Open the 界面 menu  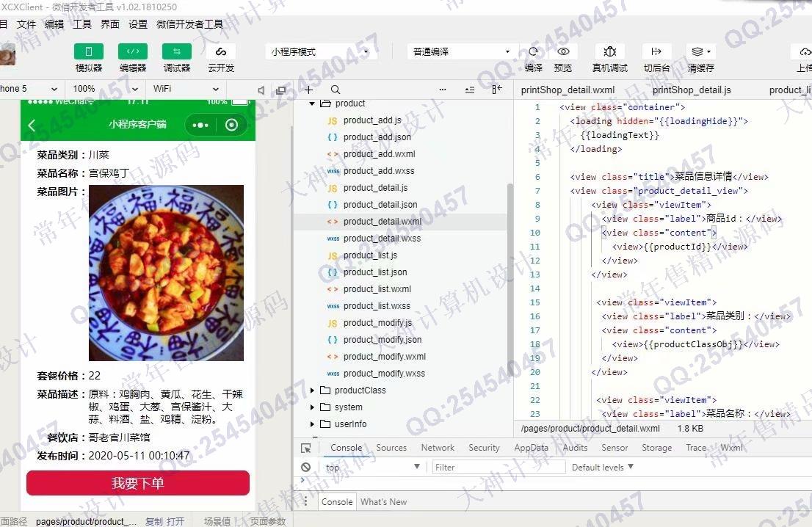[110, 24]
